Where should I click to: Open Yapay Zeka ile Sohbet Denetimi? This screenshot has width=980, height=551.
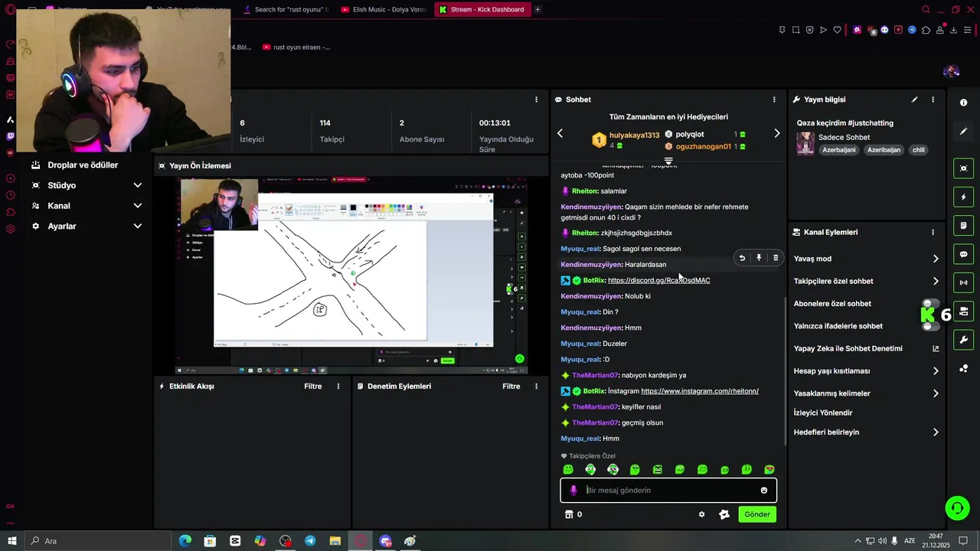coord(866,349)
